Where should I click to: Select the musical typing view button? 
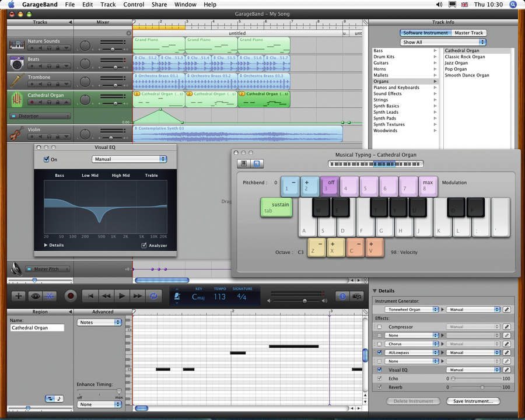click(257, 163)
